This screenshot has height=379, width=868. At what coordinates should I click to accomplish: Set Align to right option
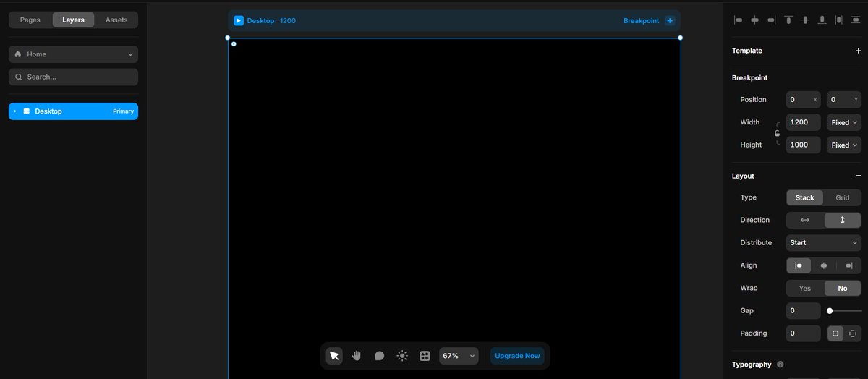(849, 265)
